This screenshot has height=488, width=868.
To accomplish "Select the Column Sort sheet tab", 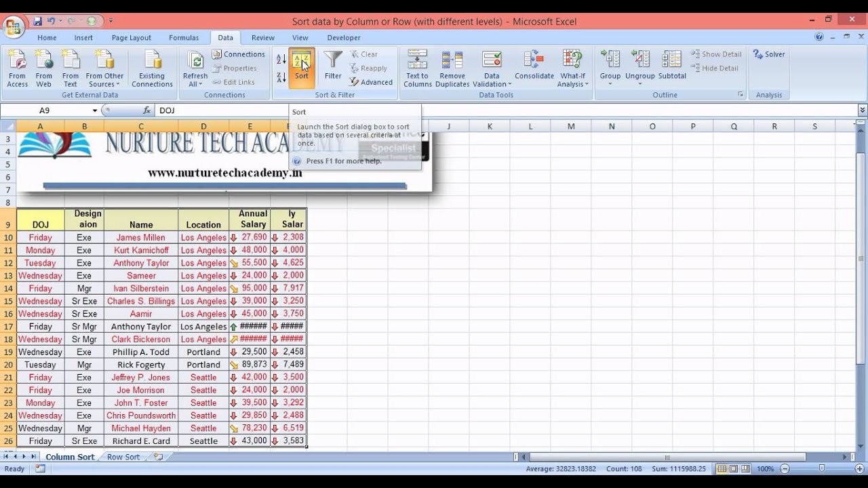I will 70,457.
